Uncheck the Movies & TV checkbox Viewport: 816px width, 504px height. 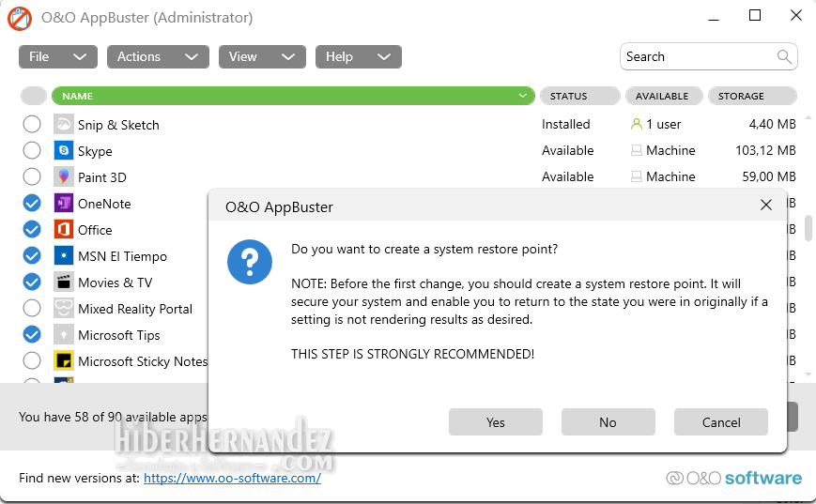[x=32, y=282]
